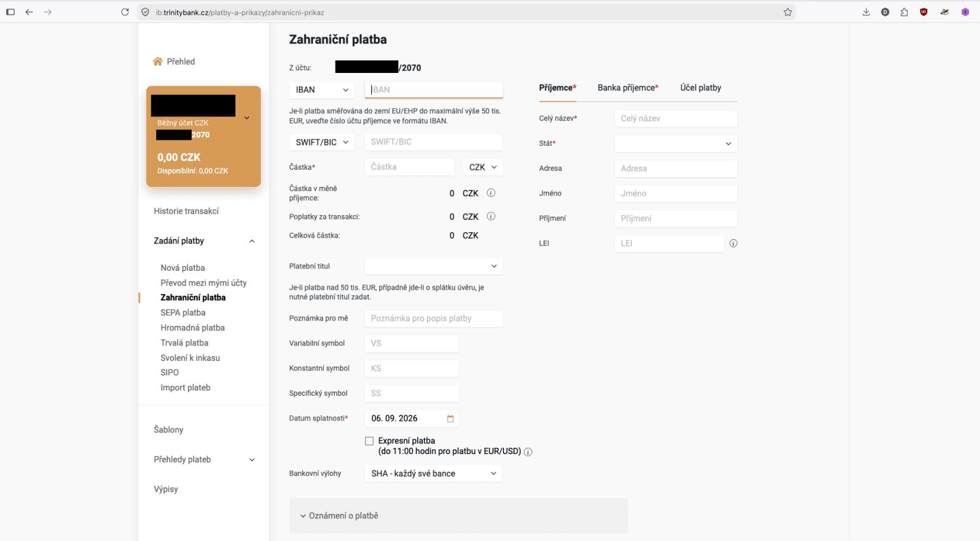
Task: Click the browser back arrow
Action: point(29,12)
